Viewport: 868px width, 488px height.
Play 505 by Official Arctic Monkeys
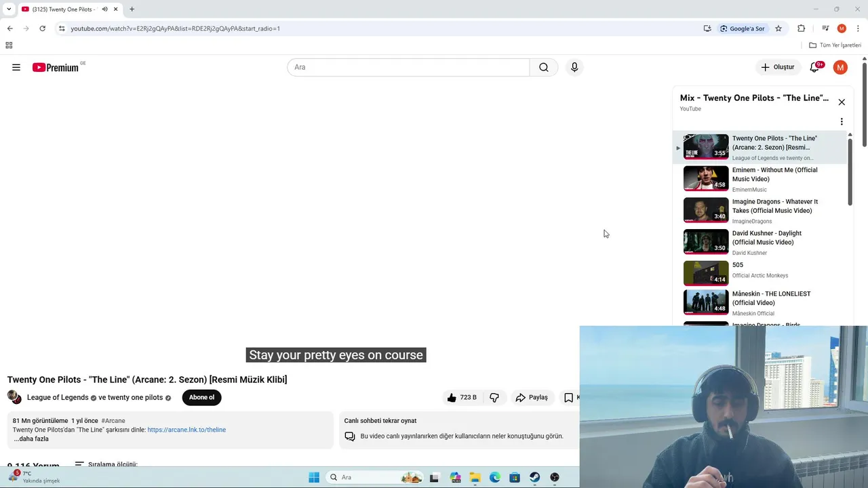click(759, 273)
